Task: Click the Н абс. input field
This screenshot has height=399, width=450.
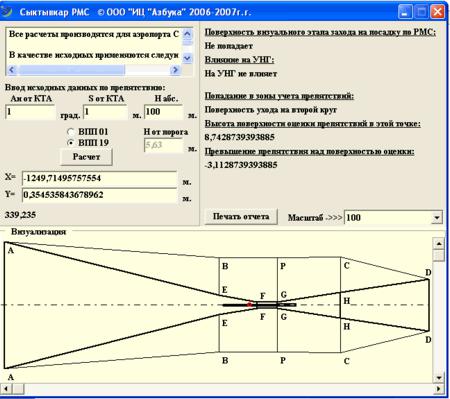Action: tap(164, 112)
